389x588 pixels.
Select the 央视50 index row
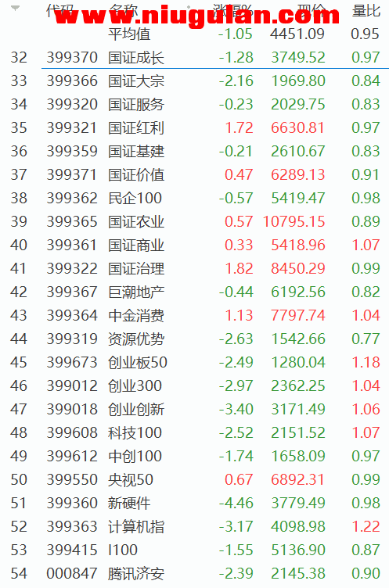click(194, 479)
